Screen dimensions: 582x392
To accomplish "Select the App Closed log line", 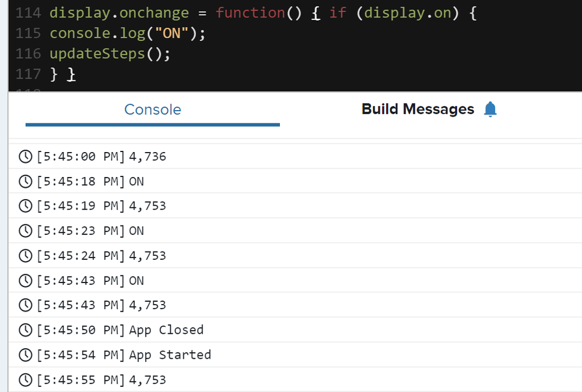I will pos(295,330).
